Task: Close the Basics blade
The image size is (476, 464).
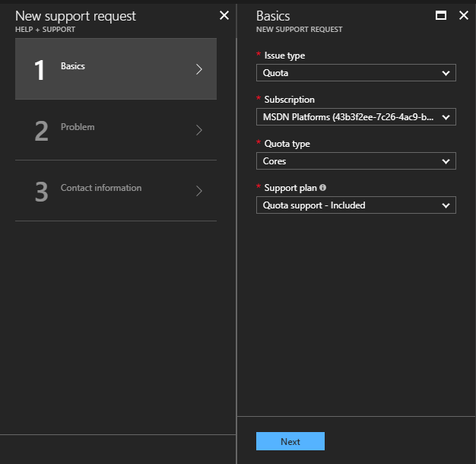Action: tap(464, 15)
